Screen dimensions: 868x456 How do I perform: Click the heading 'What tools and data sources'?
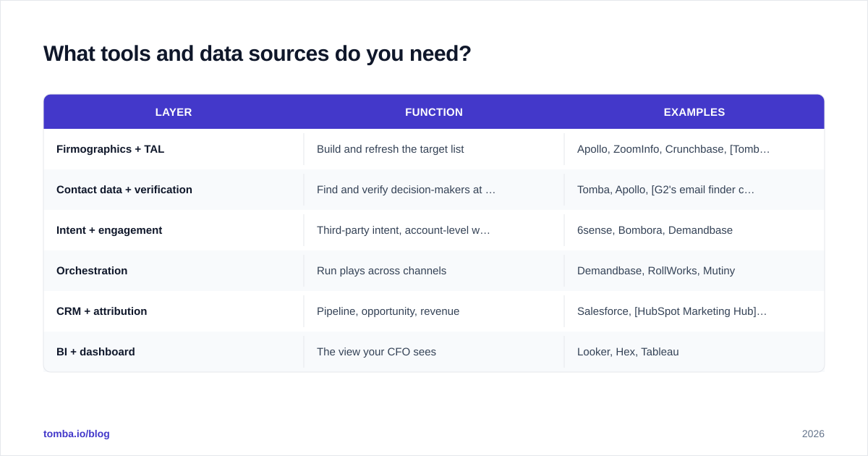pyautogui.click(x=258, y=54)
